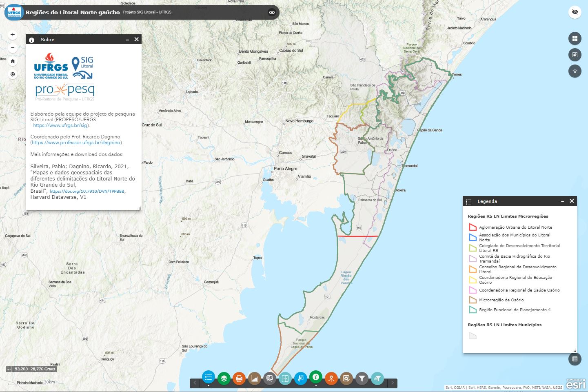Collapse the Legenda panel

click(562, 201)
